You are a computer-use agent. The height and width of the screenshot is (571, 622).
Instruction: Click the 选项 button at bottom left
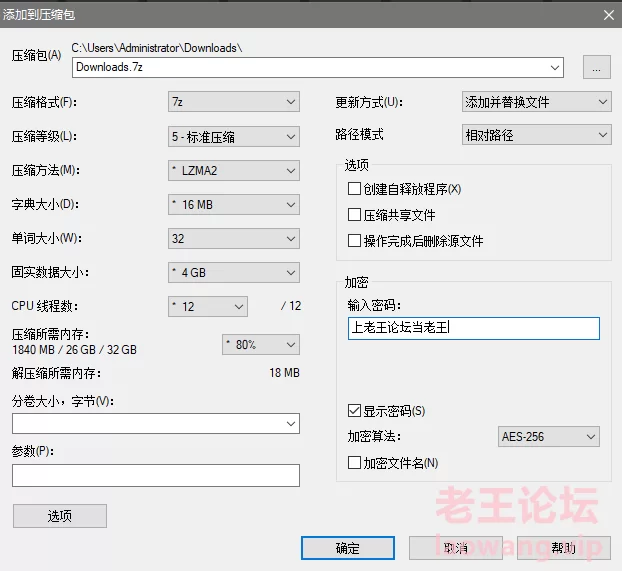pos(60,516)
